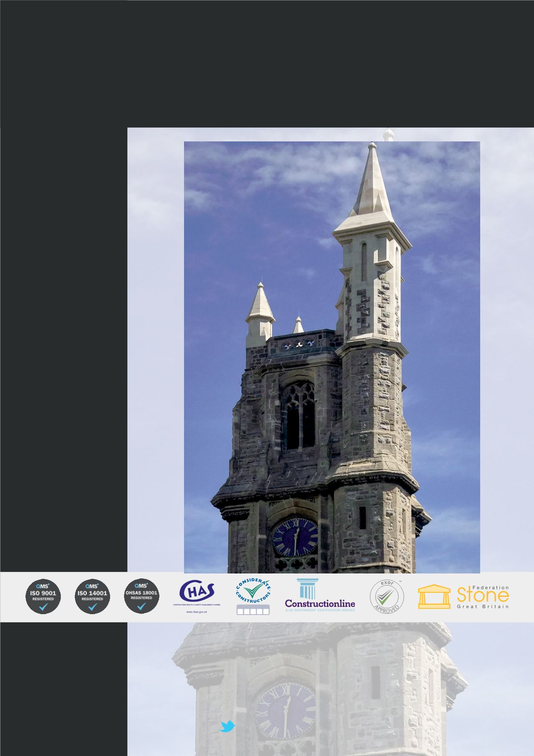The height and width of the screenshot is (756, 534).
Task: Click the Constructionline wordmark text
Action: click(320, 603)
